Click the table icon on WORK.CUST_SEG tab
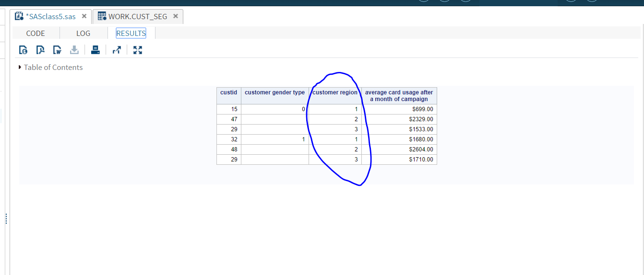644x275 pixels. 102,16
